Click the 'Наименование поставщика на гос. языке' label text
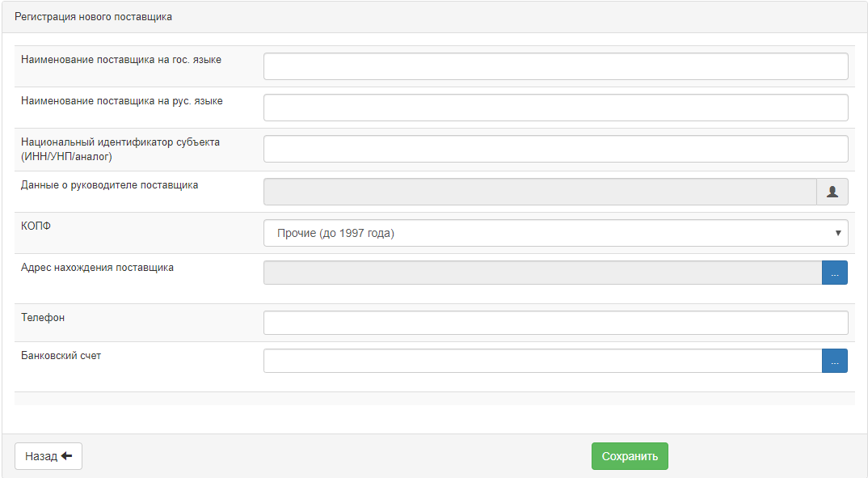This screenshot has width=868, height=478. (x=121, y=60)
